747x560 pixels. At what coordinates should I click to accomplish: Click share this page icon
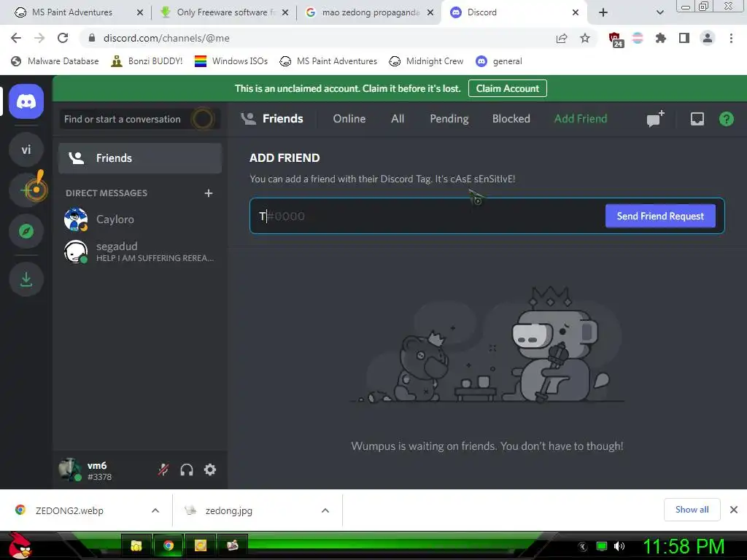[x=562, y=38]
